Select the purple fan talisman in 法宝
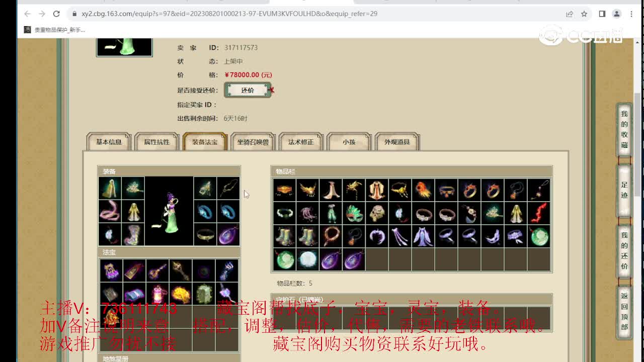644x362 pixels. coord(111,270)
